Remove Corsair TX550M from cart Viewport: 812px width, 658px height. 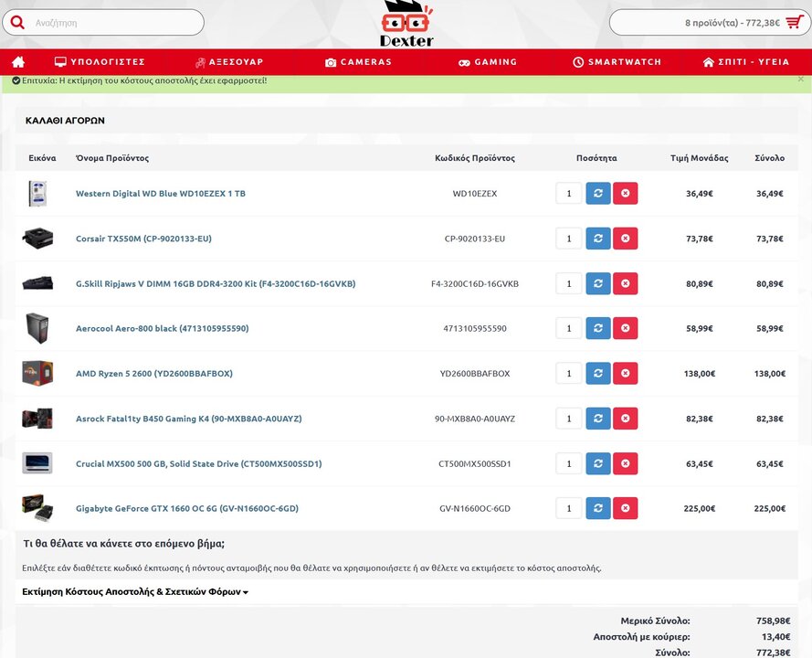(x=625, y=239)
